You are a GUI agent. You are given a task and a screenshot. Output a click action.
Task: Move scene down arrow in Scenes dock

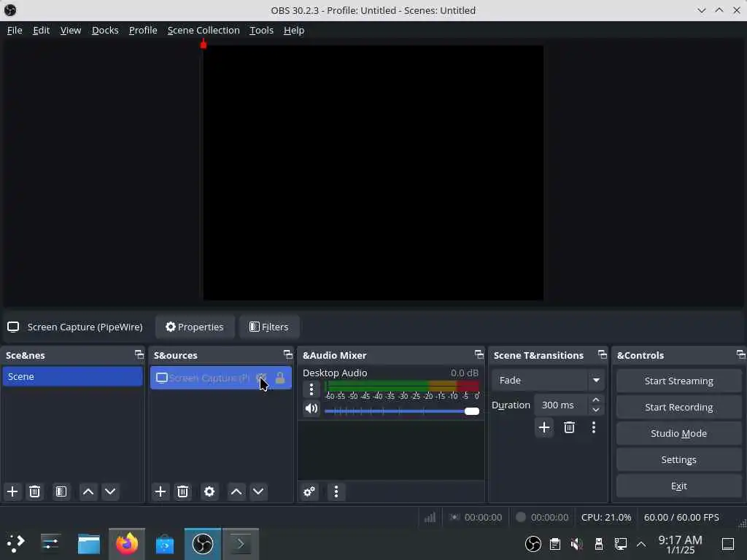[x=110, y=491]
